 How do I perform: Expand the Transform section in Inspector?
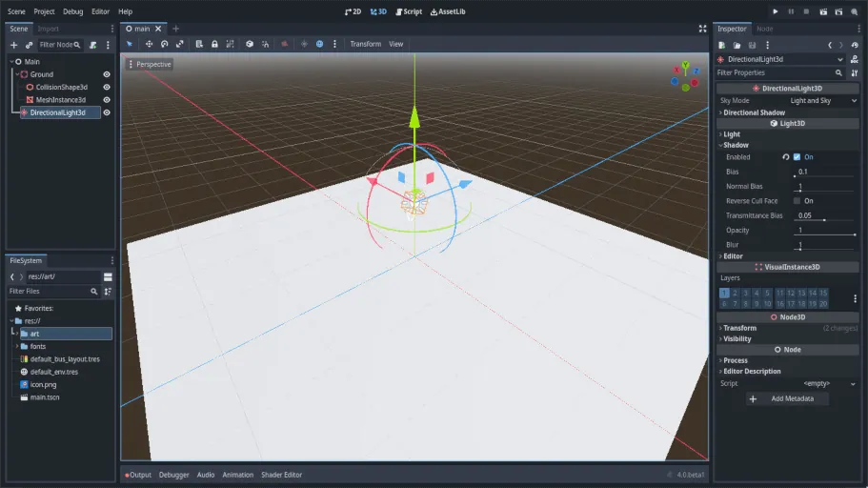(x=739, y=328)
